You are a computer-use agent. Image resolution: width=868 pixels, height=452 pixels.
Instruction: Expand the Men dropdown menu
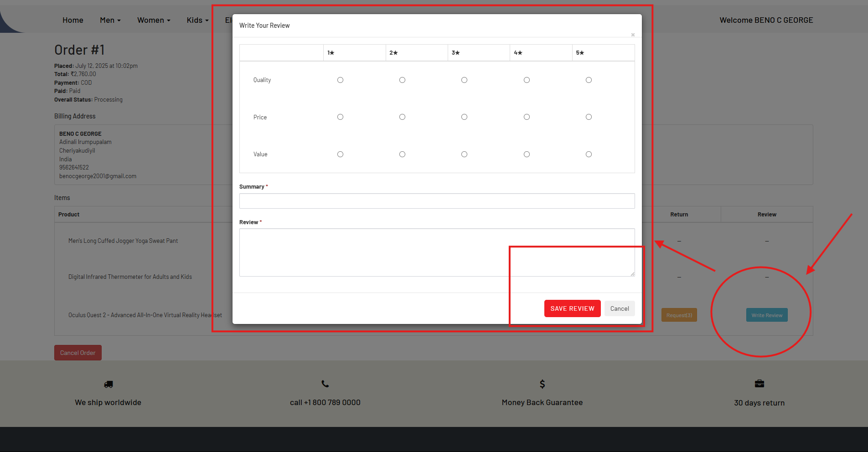(x=110, y=20)
